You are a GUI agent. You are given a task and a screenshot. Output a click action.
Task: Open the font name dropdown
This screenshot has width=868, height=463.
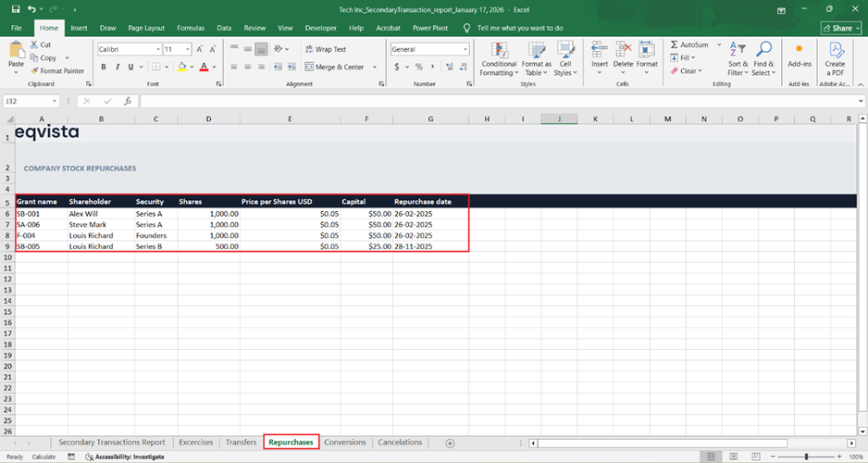click(x=158, y=49)
